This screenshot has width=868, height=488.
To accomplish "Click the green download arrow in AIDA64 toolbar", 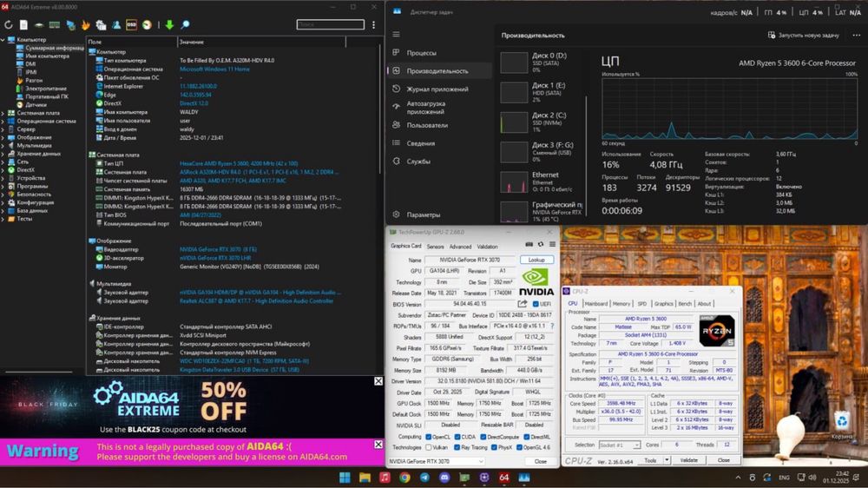I will tap(169, 24).
